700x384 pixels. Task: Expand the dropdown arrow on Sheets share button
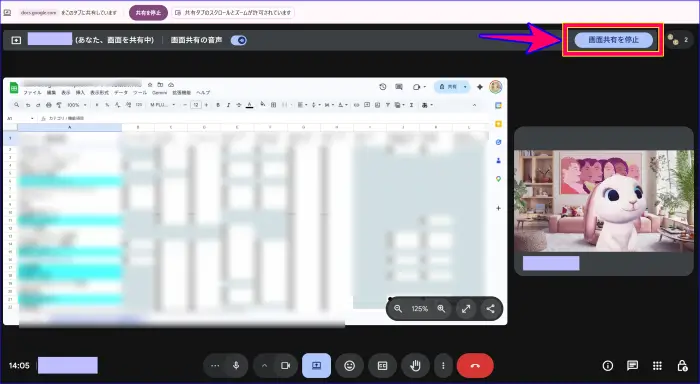coord(465,87)
